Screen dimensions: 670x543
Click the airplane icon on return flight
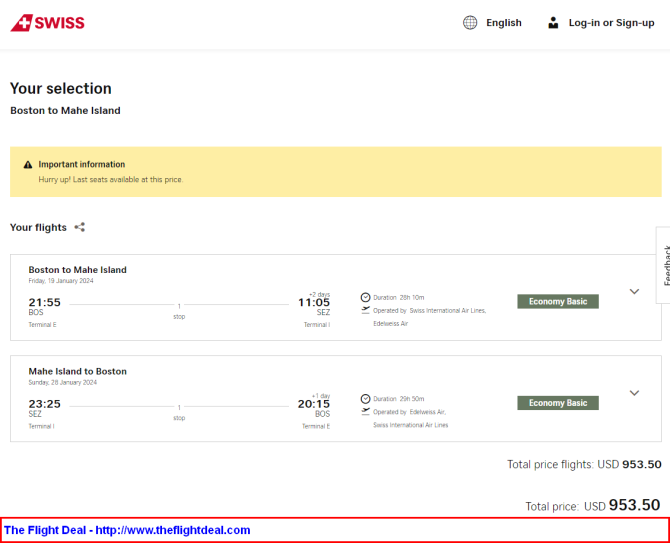[x=365, y=411]
